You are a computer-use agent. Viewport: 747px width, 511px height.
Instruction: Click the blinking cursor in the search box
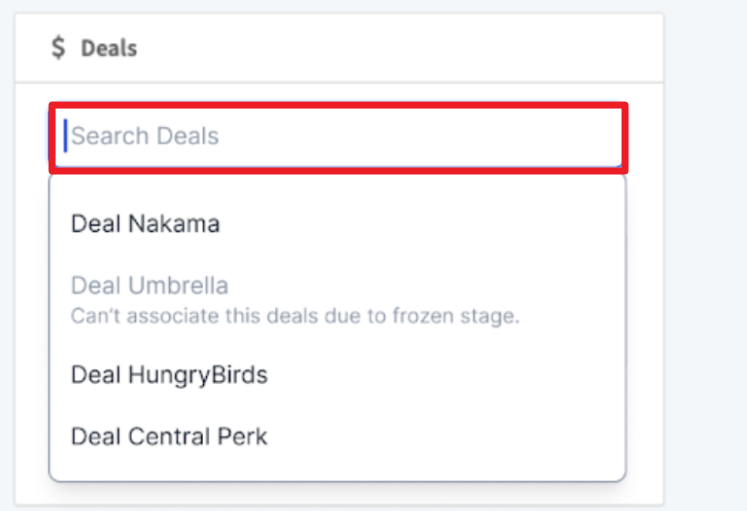(66, 136)
